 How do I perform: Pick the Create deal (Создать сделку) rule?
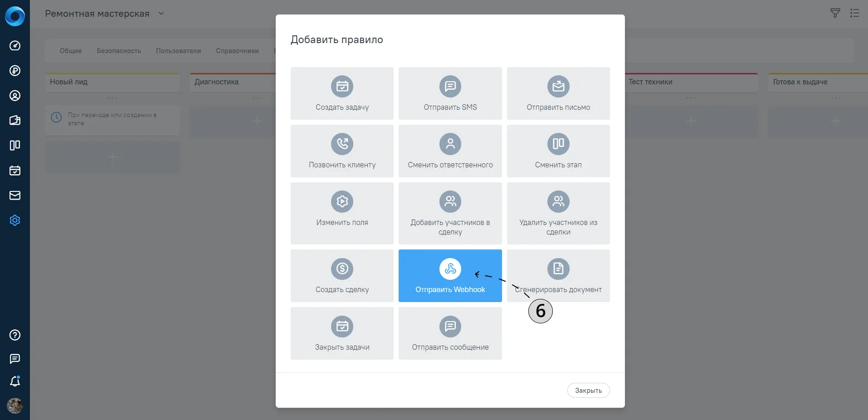pyautogui.click(x=342, y=275)
